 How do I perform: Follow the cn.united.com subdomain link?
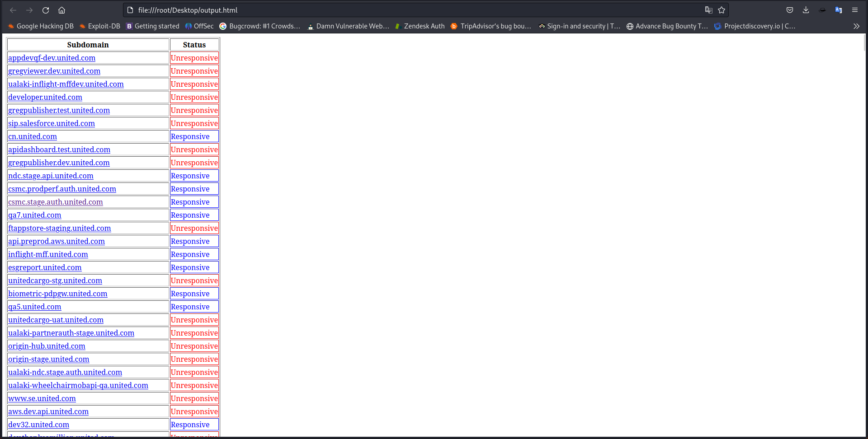33,136
